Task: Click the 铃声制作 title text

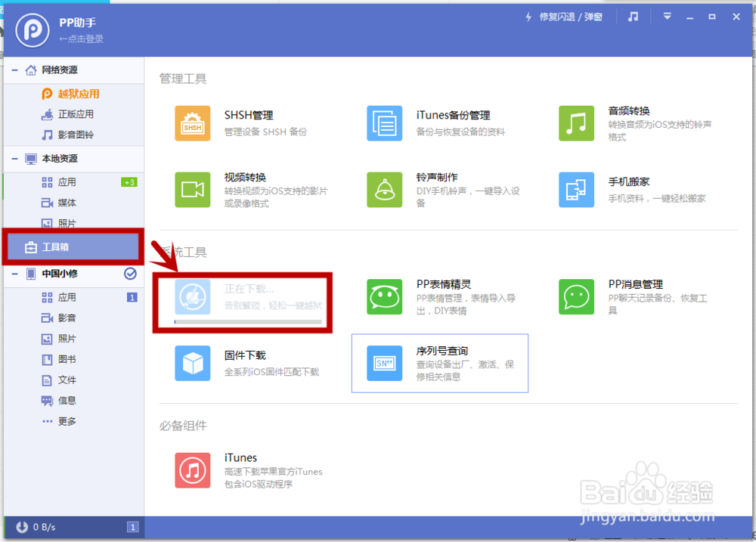Action: click(x=437, y=178)
